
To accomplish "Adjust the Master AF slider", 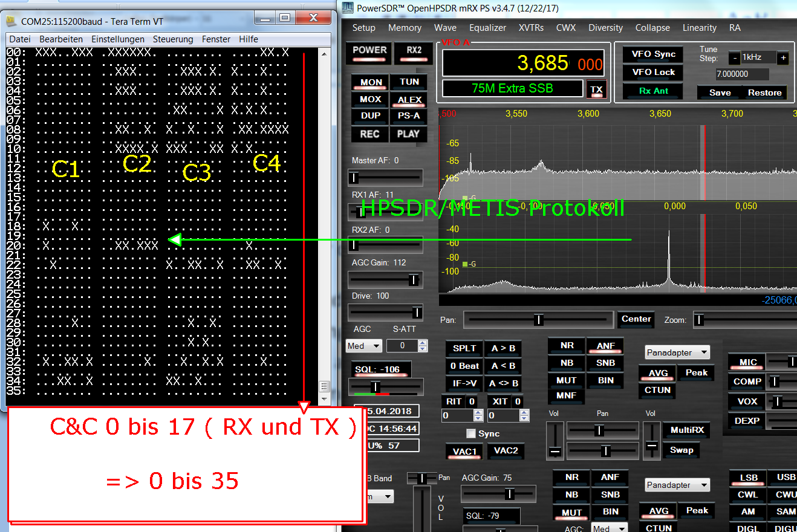I will (x=385, y=177).
